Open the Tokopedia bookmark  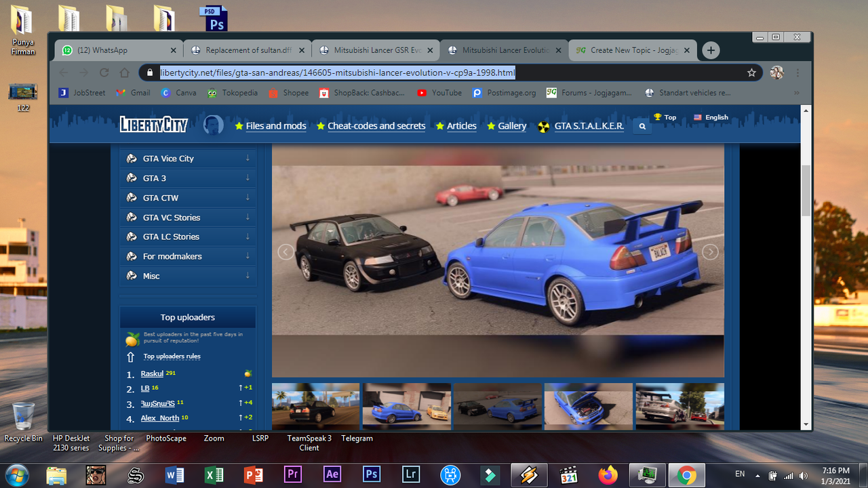tap(233, 93)
